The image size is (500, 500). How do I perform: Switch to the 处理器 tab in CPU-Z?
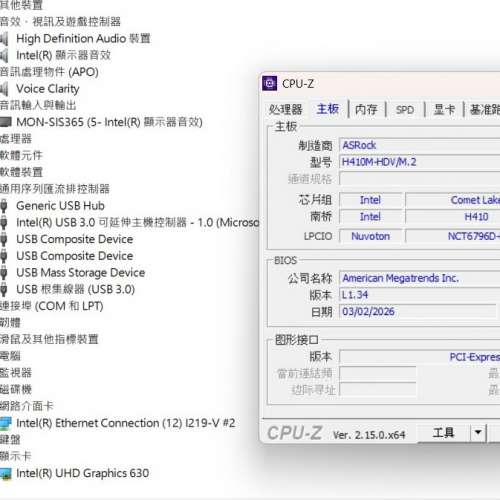pos(286,109)
